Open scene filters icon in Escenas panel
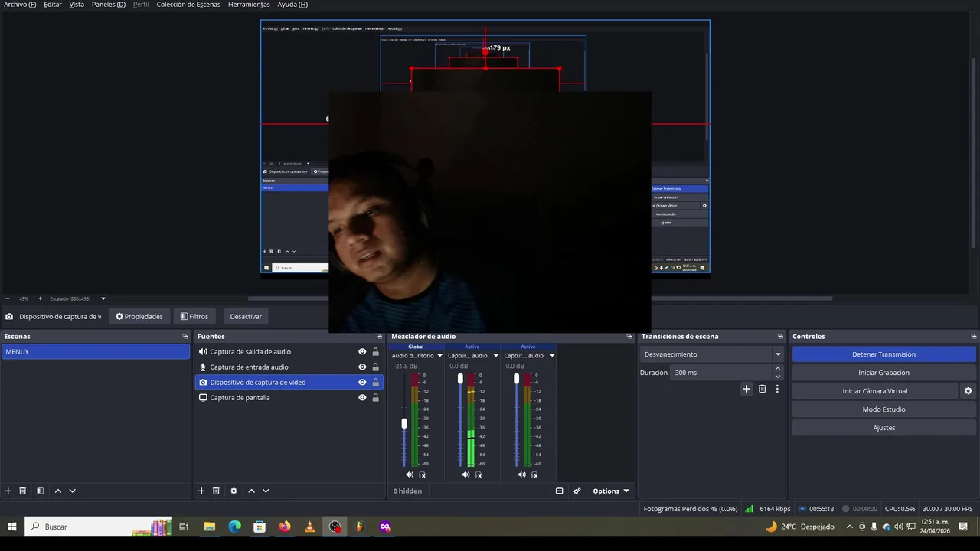 (x=40, y=491)
